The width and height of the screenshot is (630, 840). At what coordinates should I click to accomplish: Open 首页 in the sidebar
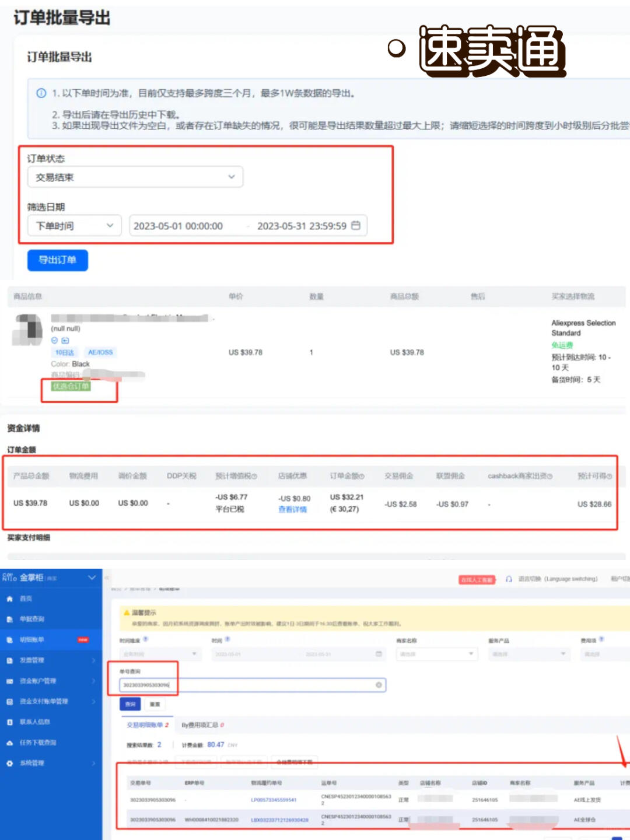(51, 598)
